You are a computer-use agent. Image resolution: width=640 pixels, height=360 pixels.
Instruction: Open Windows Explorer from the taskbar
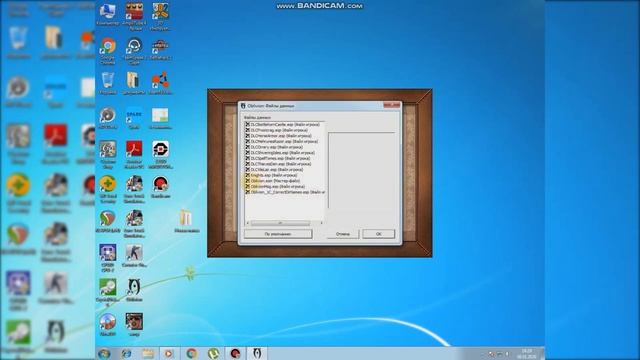[x=148, y=353]
